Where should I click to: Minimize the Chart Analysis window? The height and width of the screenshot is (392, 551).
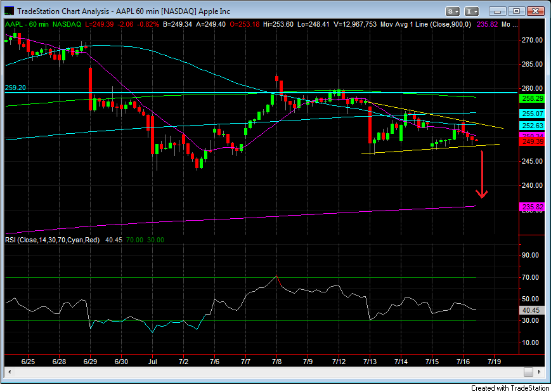497,11
